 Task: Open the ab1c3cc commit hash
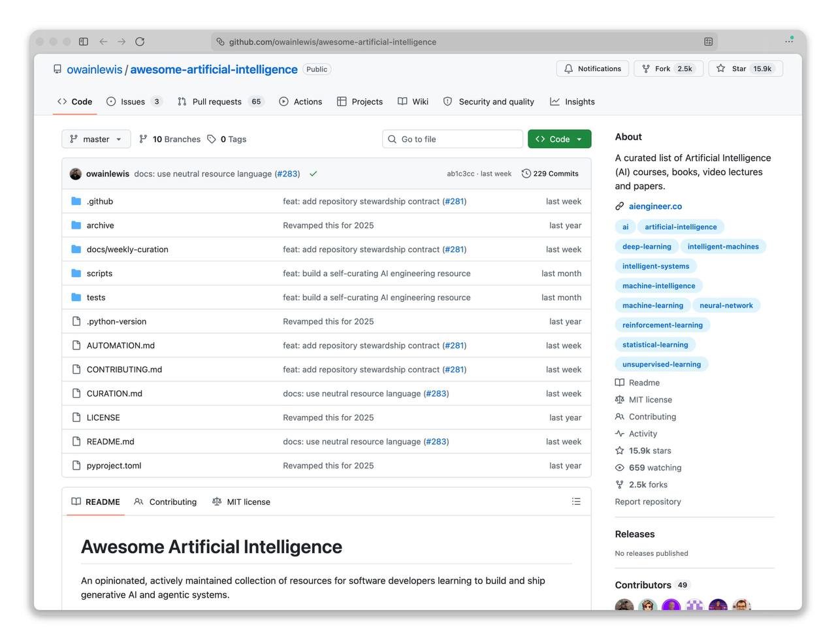coord(460,174)
